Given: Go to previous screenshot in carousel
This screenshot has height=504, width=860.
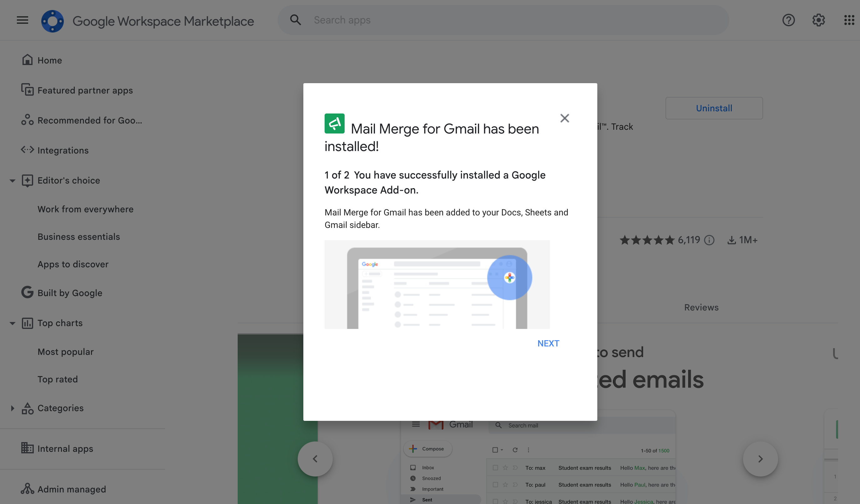Looking at the screenshot, I should pyautogui.click(x=315, y=459).
